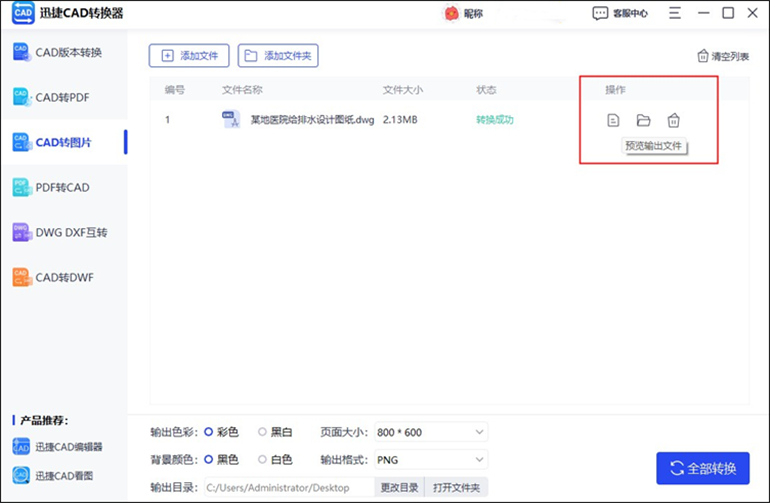The image size is (770, 503).
Task: Click the 更改目录 button
Action: (399, 487)
